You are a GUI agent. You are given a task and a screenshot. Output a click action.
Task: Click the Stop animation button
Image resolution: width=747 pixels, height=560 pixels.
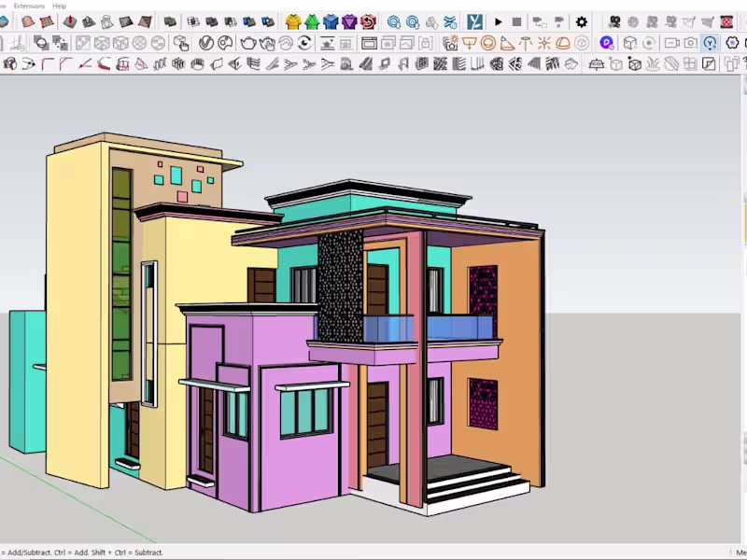516,21
